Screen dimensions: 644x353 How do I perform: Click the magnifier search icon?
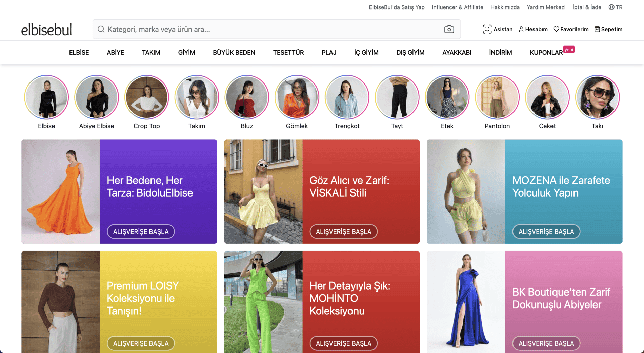pyautogui.click(x=101, y=29)
